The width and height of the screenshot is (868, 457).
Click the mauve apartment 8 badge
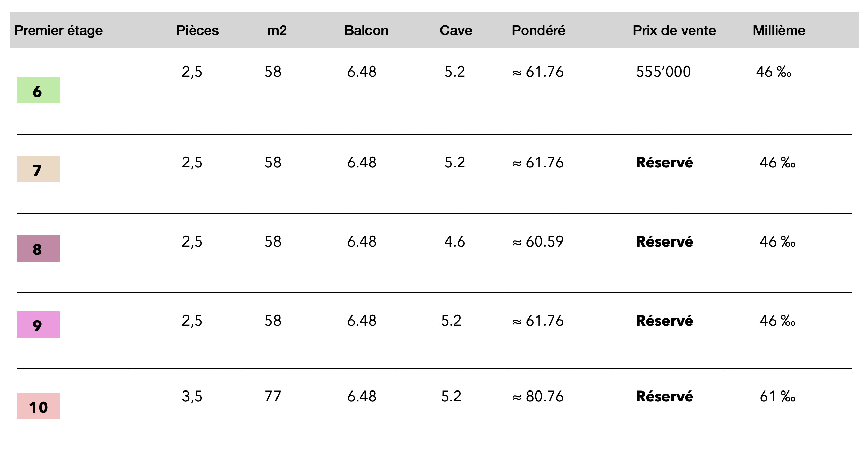pos(38,248)
